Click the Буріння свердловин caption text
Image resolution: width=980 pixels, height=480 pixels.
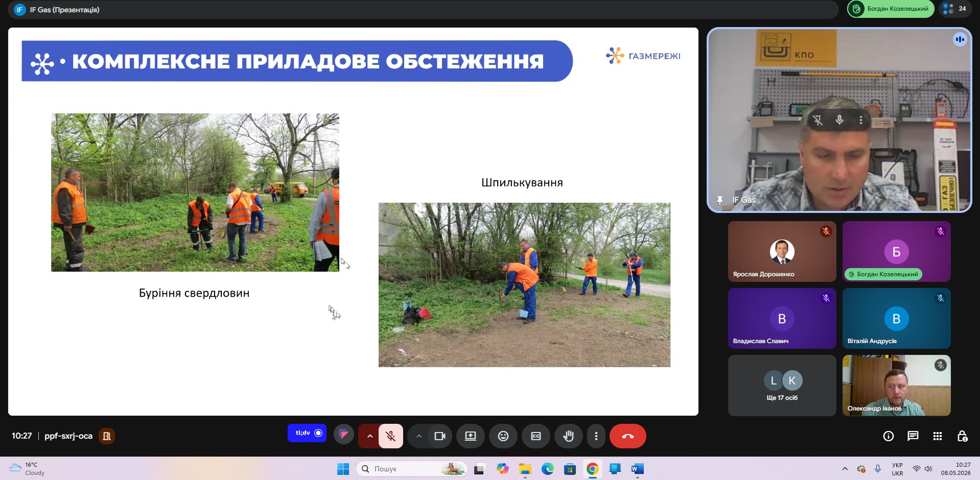point(194,293)
